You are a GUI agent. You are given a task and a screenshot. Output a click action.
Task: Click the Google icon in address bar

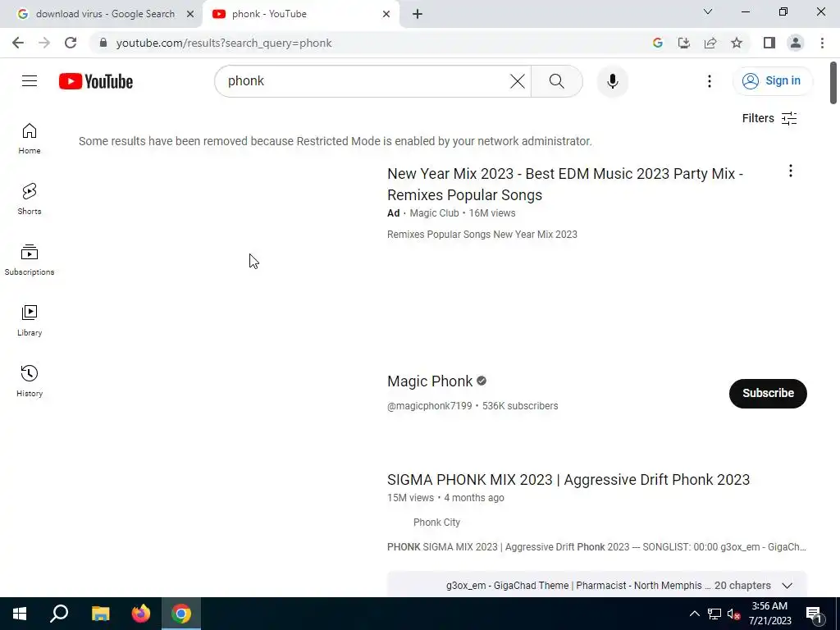[657, 43]
